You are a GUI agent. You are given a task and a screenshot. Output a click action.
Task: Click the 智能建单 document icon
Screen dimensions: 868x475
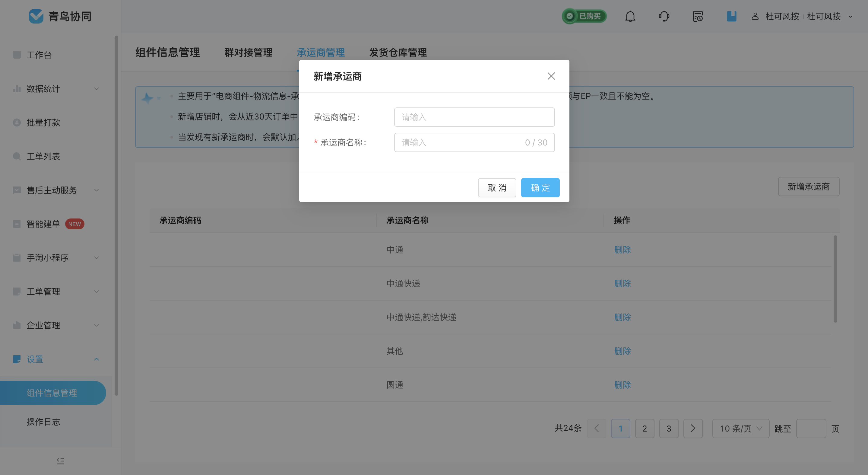pyautogui.click(x=17, y=224)
